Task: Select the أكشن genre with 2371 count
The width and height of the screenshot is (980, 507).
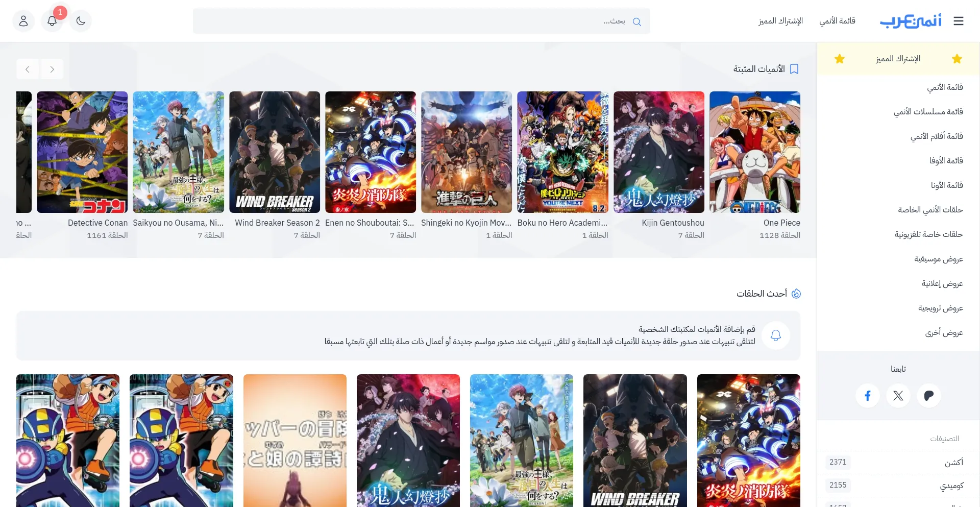Action: point(898,463)
